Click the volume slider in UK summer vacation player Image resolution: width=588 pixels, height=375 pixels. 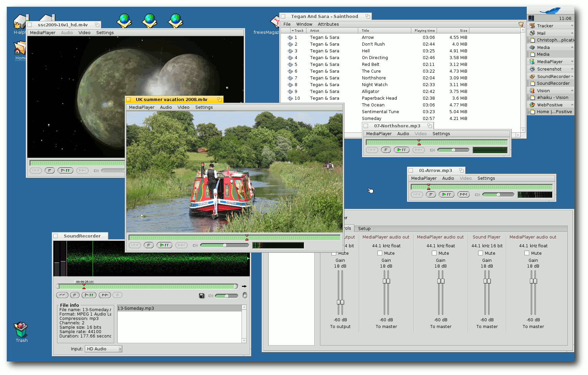pyautogui.click(x=224, y=245)
